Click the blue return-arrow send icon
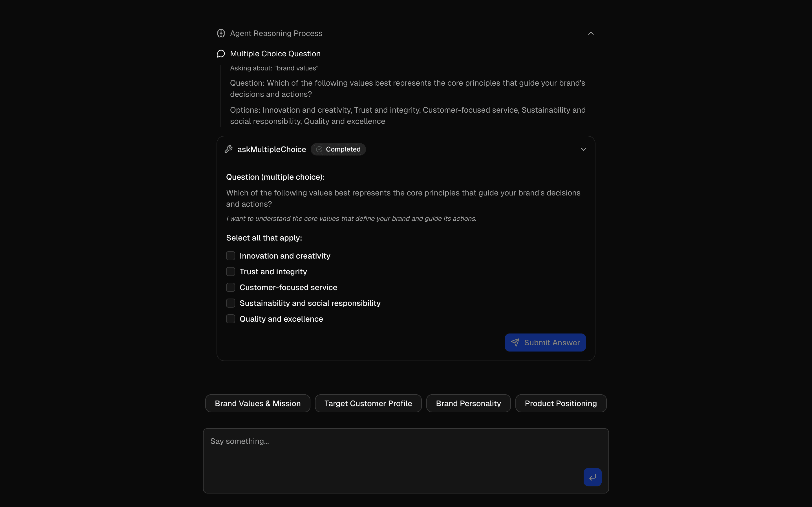 [x=592, y=477]
